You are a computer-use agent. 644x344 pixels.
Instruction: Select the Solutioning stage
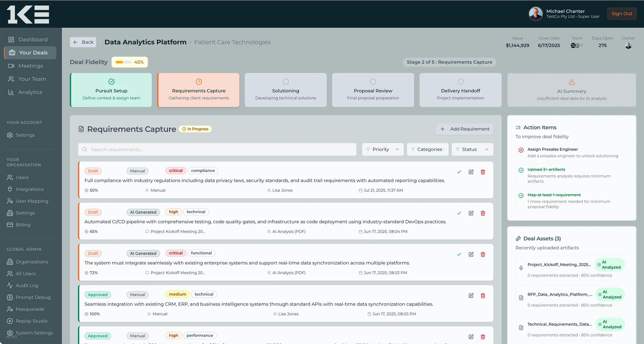286,90
